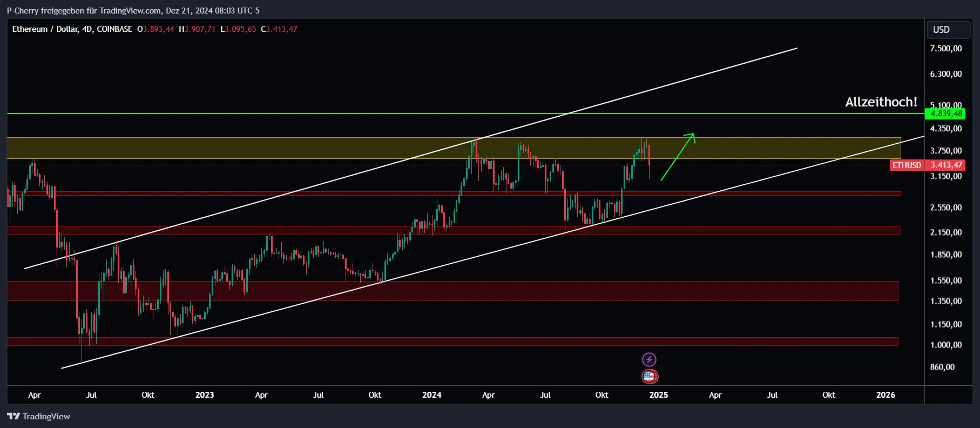Image resolution: width=980 pixels, height=428 pixels.
Task: Click the close value C3.413,47
Action: pos(279,29)
